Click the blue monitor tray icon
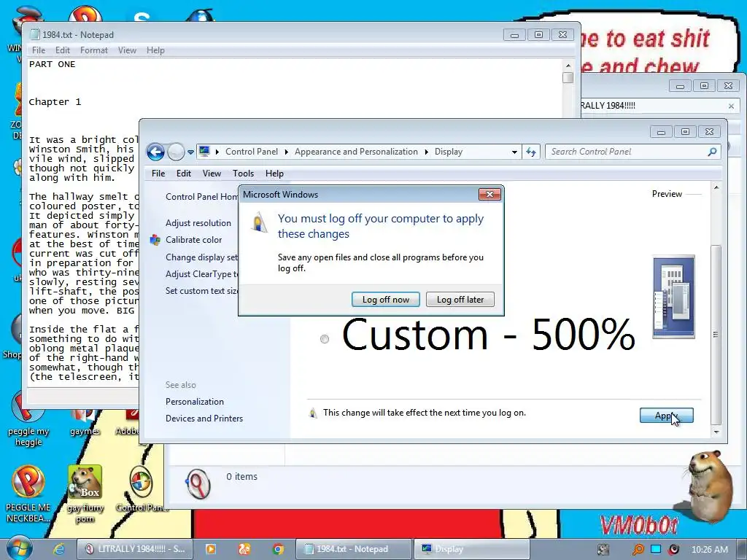 (x=656, y=549)
